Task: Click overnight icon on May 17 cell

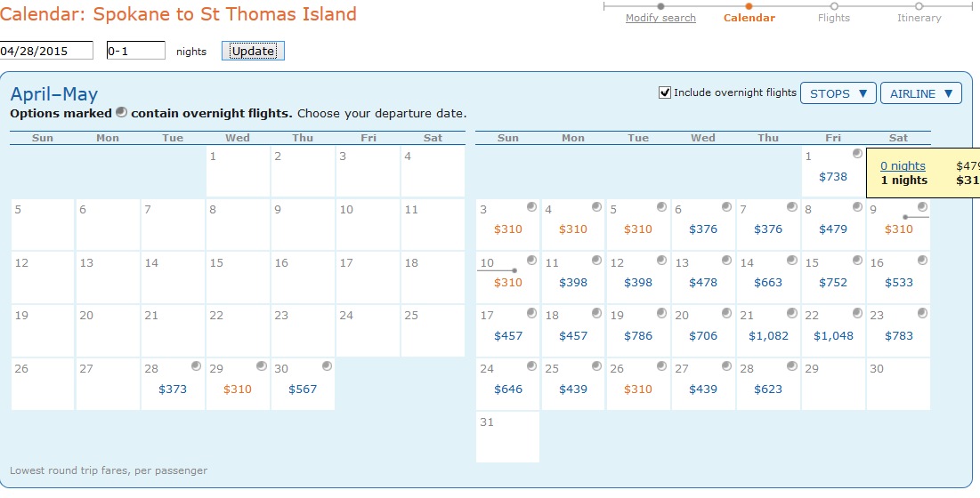Action: click(x=531, y=313)
